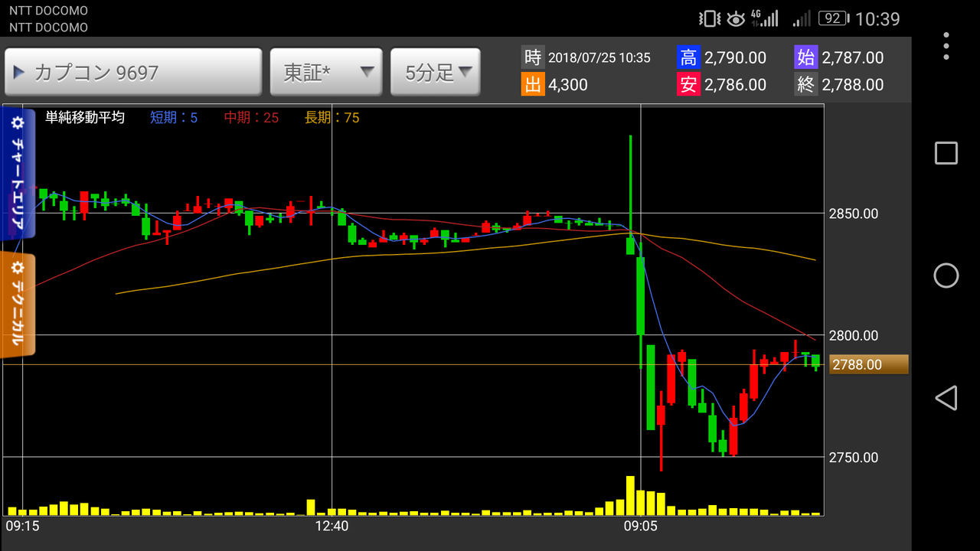Viewport: 980px width, 551px height.
Task: Tap the 始 open price icon
Action: (x=806, y=57)
